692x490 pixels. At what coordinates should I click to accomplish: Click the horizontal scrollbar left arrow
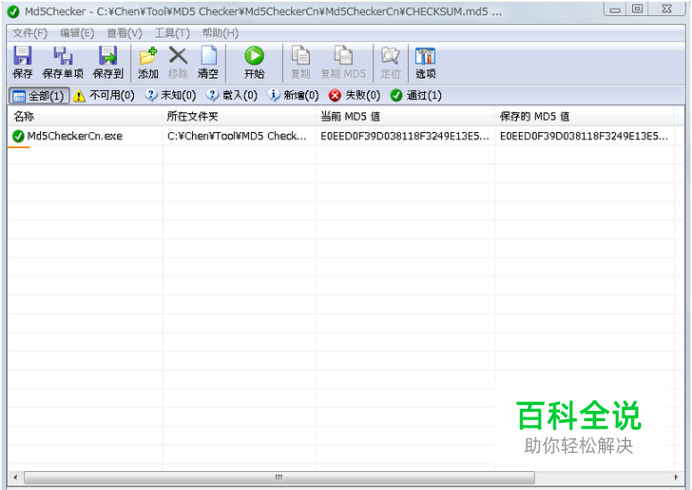click(x=15, y=477)
